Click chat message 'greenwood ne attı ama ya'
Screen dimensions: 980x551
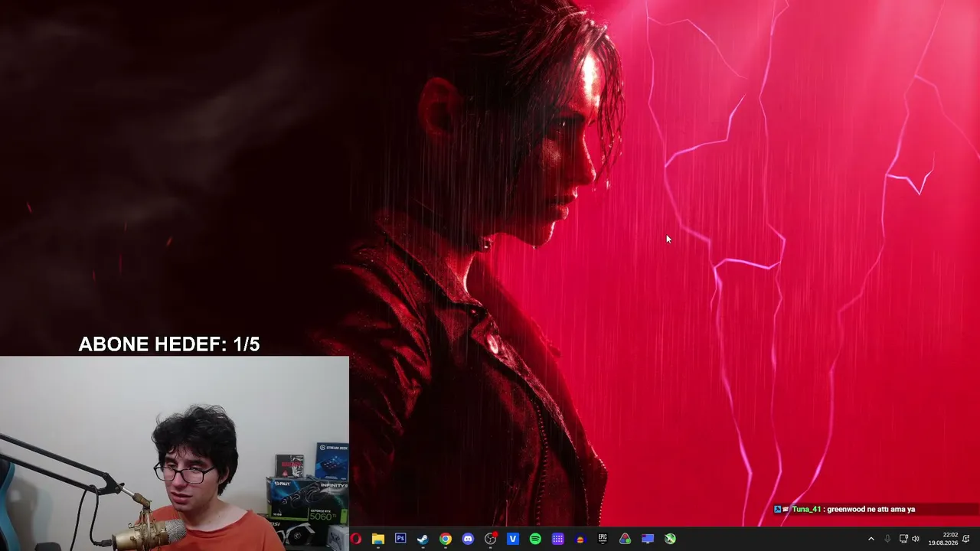tap(871, 509)
